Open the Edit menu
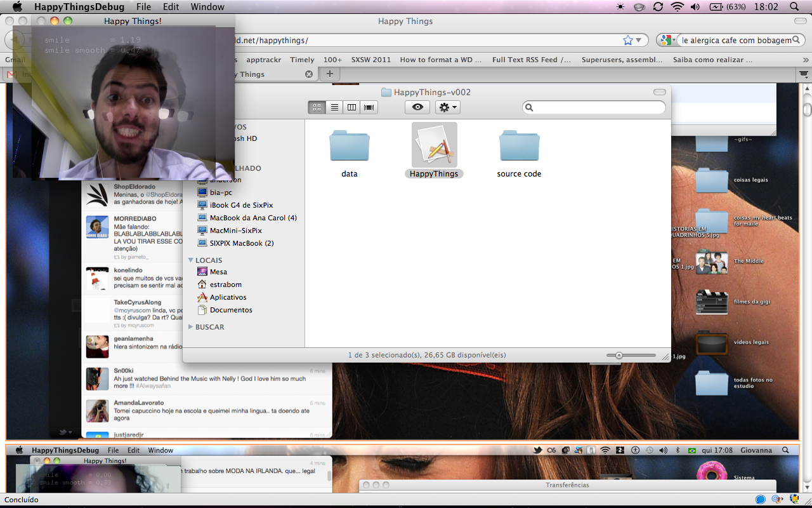The image size is (812, 508). (171, 7)
